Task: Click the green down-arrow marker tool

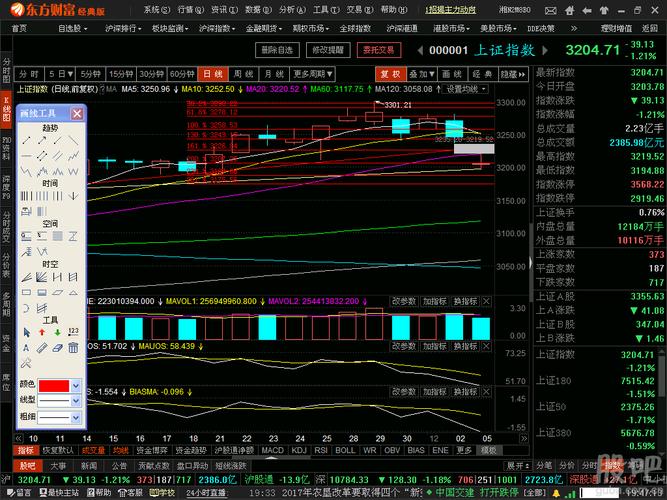Action: click(57, 331)
